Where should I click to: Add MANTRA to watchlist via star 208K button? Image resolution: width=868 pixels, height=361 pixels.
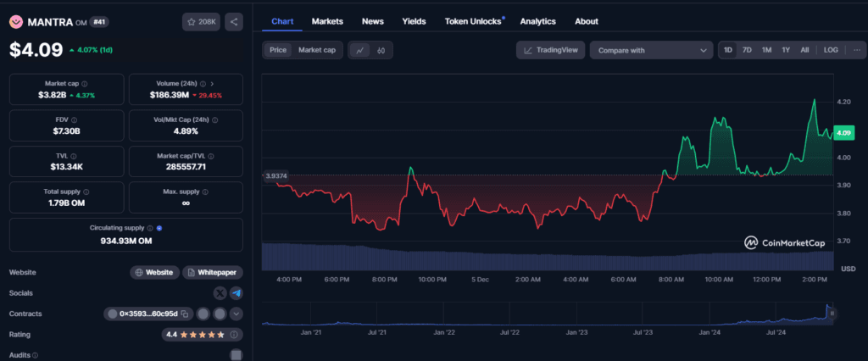[201, 21]
